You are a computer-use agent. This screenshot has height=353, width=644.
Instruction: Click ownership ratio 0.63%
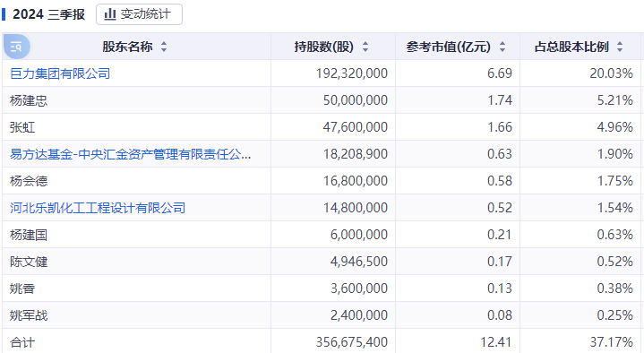tap(614, 235)
